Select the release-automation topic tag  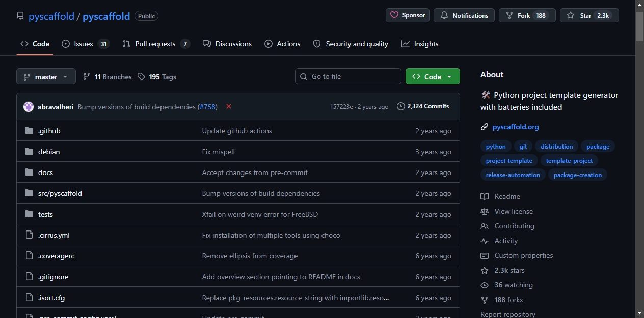[513, 175]
